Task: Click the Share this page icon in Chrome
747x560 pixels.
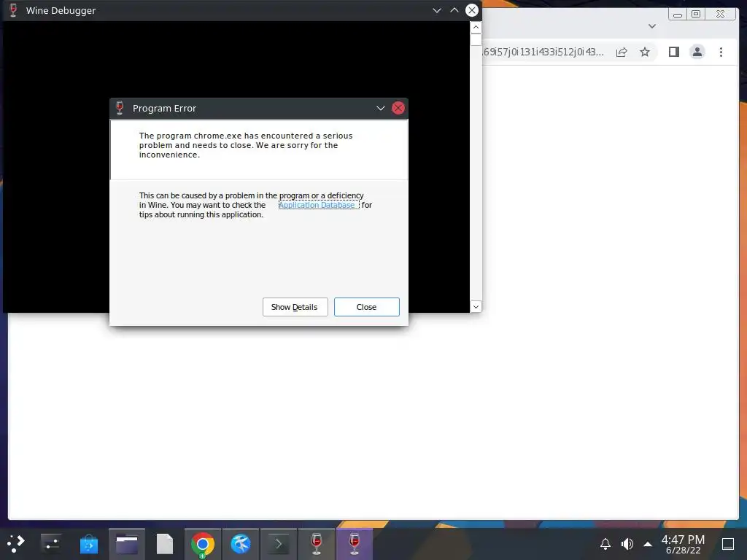Action: 622,52
